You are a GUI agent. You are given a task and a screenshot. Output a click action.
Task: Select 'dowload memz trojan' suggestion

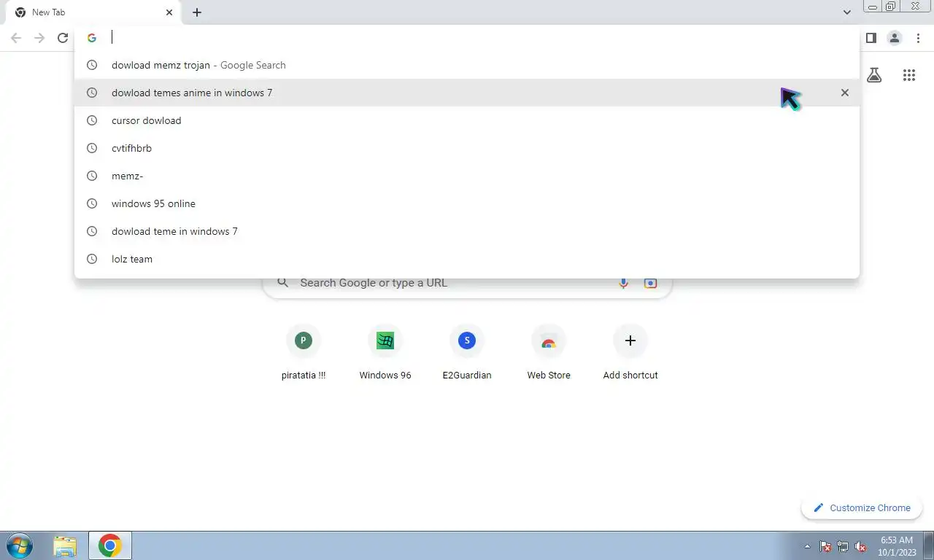[467, 65]
